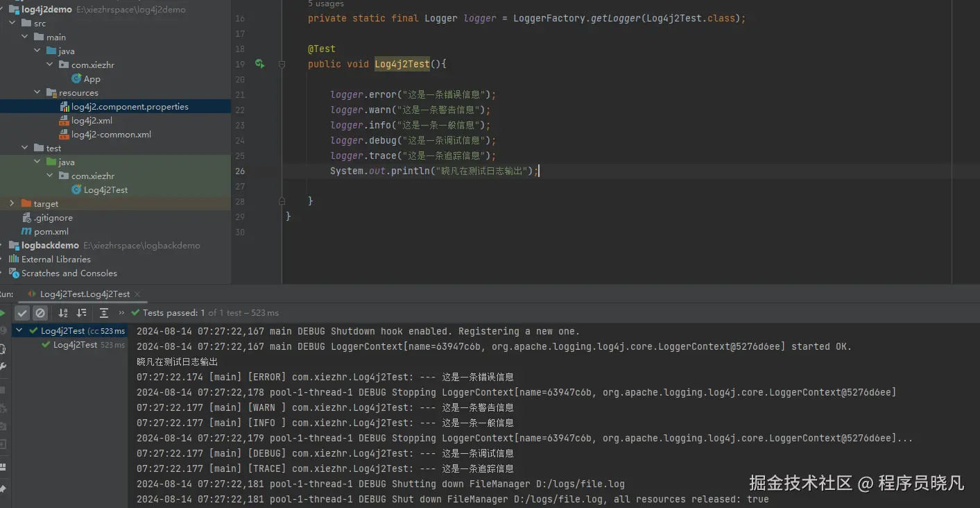Show more toolbar actions via double chevron
Screen dimensions: 980x508
point(122,313)
